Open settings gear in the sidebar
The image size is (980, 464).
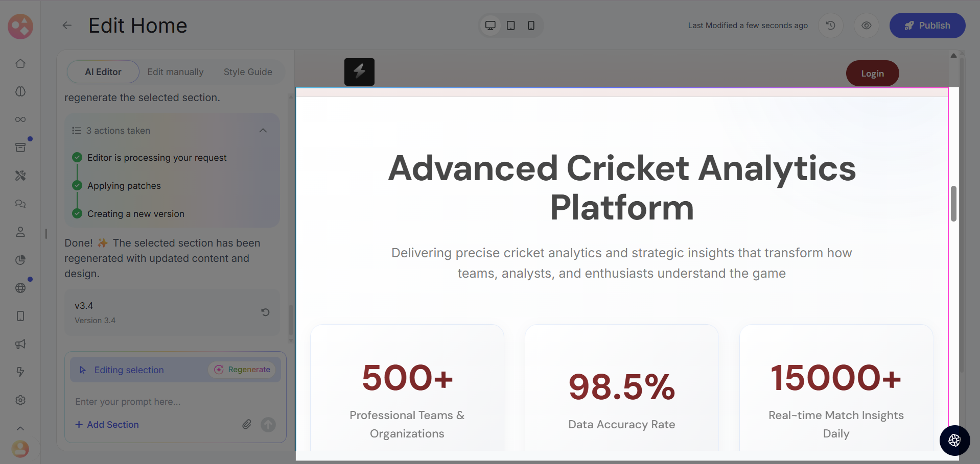(x=20, y=400)
